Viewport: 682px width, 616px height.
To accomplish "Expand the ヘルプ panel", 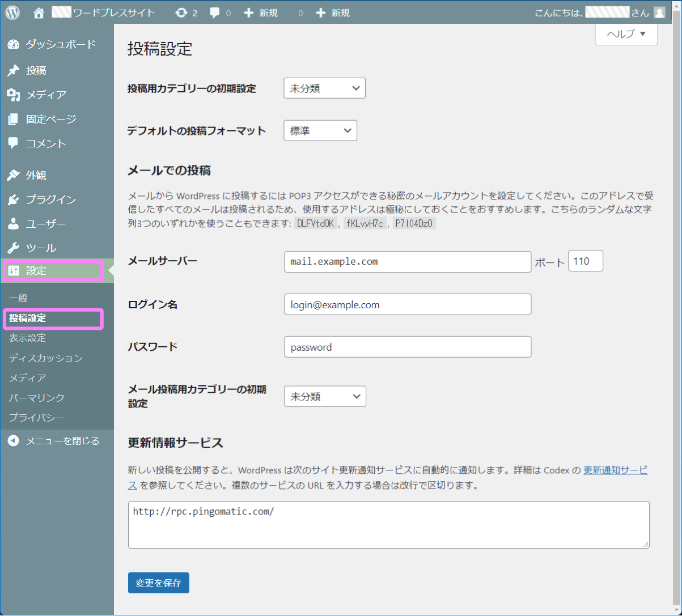I will coord(625,34).
